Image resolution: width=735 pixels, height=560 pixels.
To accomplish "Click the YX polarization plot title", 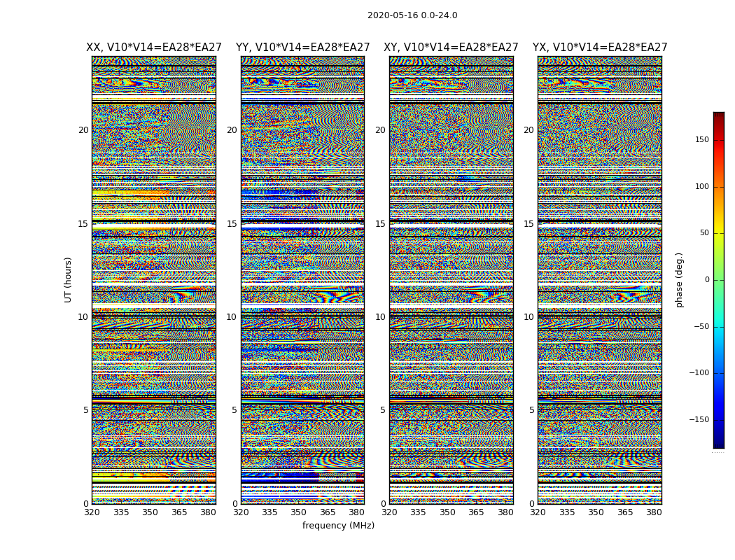I will coord(600,48).
